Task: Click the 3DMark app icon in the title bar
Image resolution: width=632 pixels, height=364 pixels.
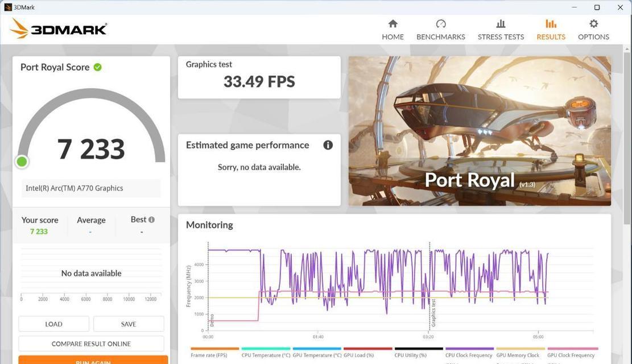Action: (x=7, y=7)
